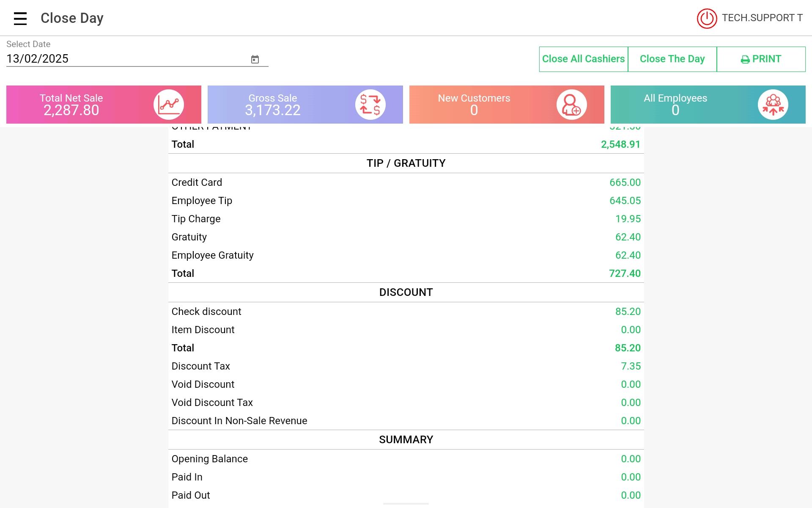Select the Void Discount row label

[203, 384]
